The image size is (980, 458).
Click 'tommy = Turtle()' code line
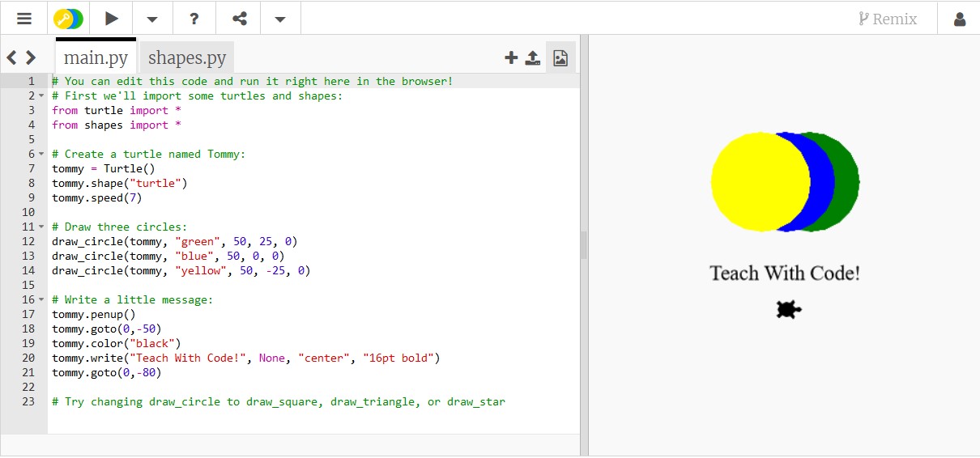104,168
